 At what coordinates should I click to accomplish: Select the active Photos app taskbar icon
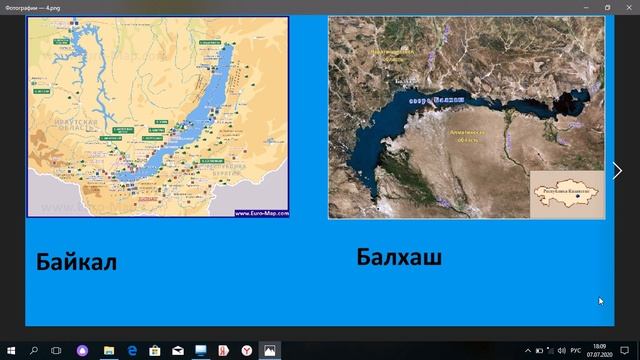tap(269, 351)
